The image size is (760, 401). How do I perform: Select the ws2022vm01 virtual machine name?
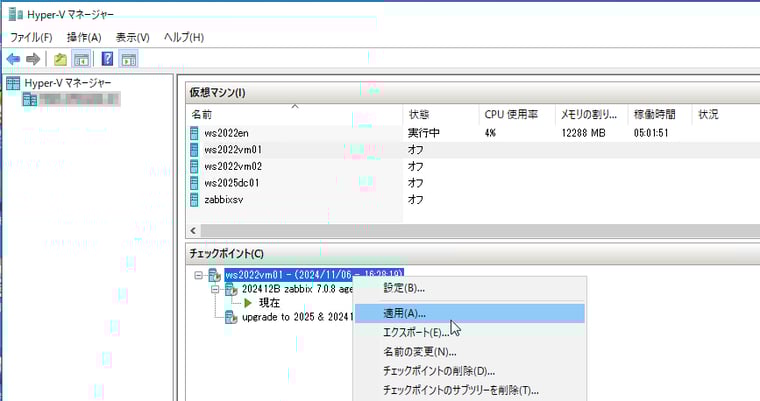coord(233,149)
